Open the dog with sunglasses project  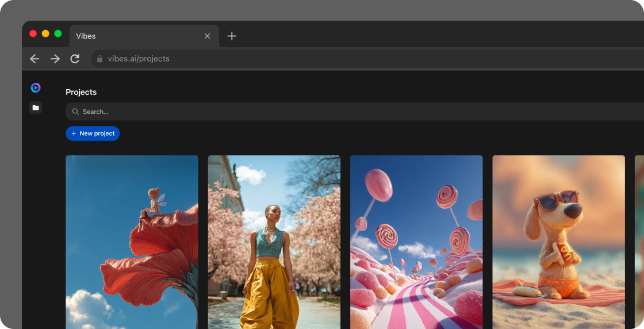558,242
